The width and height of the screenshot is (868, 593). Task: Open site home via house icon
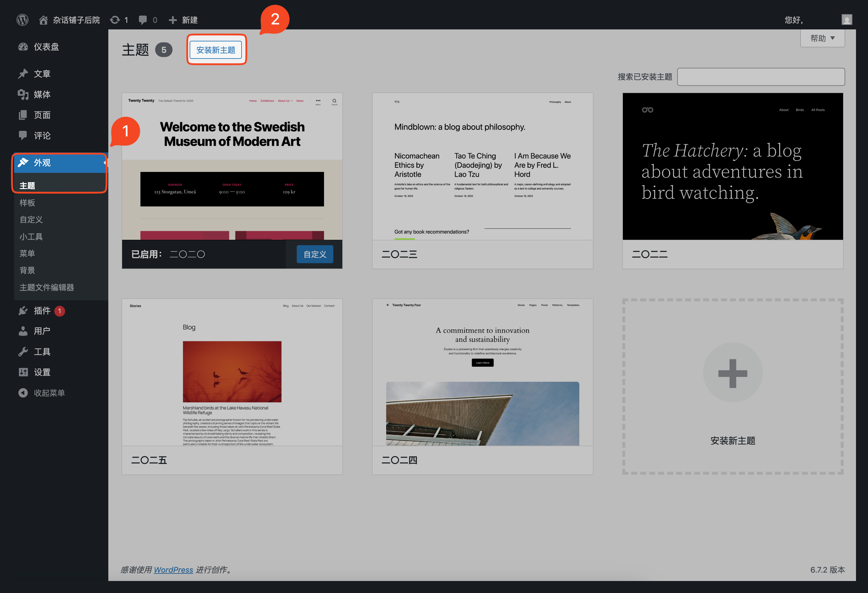(43, 20)
